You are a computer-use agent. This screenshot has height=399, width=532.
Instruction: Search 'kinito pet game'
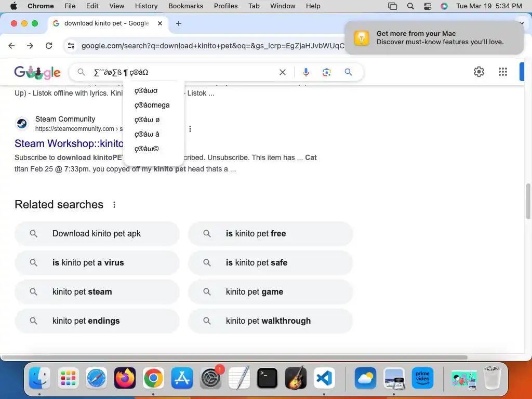click(270, 292)
